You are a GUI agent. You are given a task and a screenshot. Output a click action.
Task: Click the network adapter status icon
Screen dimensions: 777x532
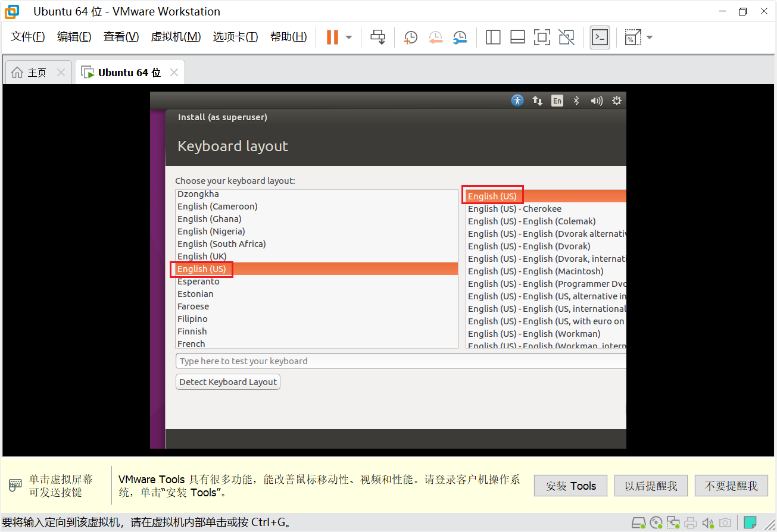click(673, 523)
